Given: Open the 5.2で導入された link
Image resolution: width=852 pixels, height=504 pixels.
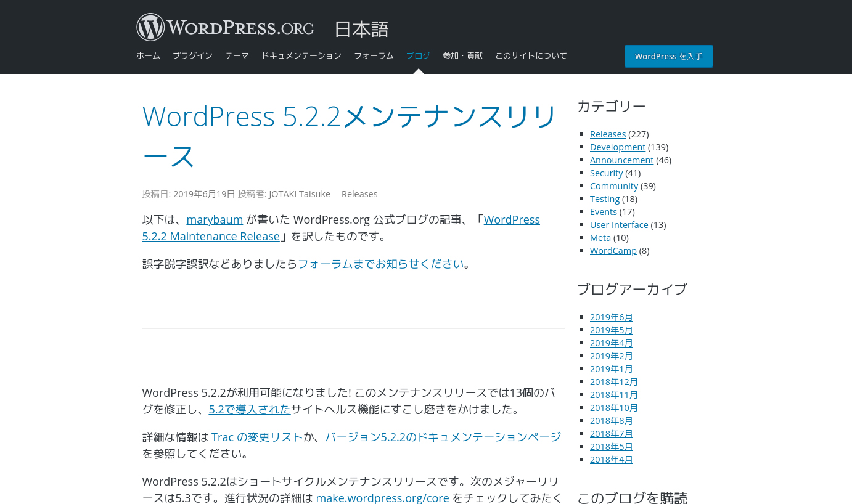Looking at the screenshot, I should 250,409.
